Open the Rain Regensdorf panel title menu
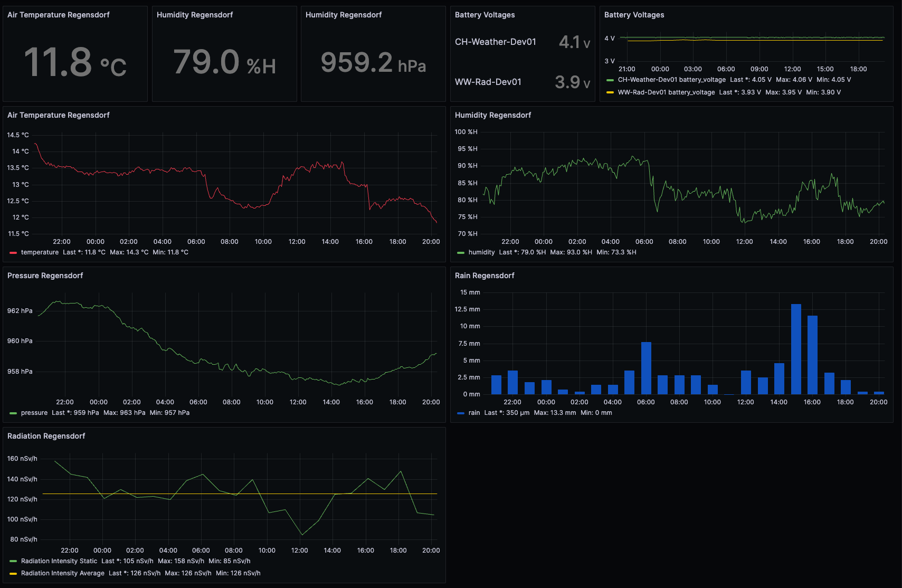This screenshot has height=588, width=902. coord(485,276)
